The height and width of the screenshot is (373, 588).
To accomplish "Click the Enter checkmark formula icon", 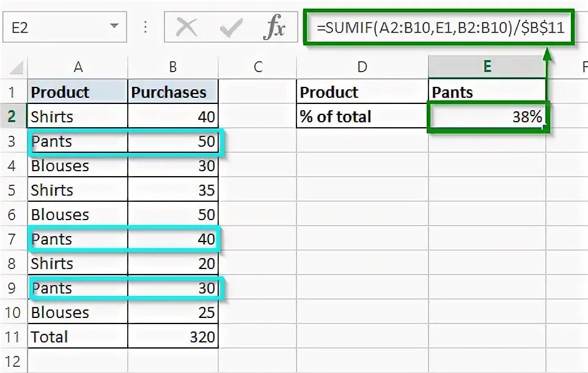I will coord(232,28).
